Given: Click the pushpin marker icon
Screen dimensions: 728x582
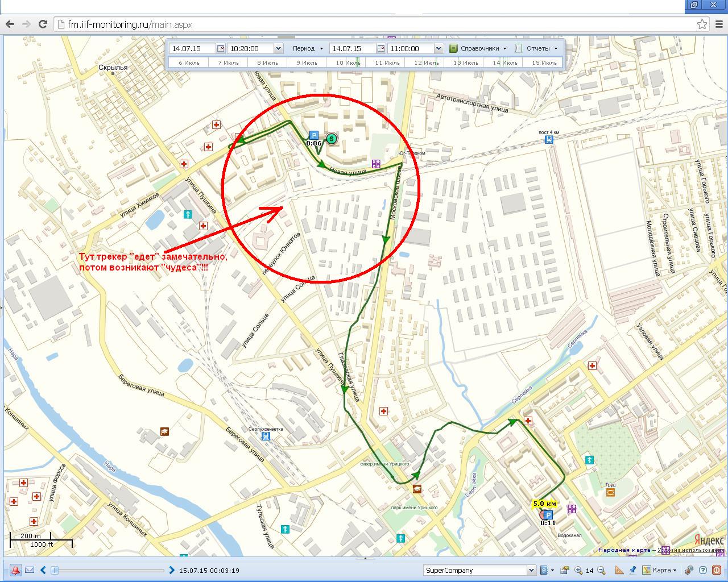Looking at the screenshot, I should pyautogui.click(x=632, y=570).
